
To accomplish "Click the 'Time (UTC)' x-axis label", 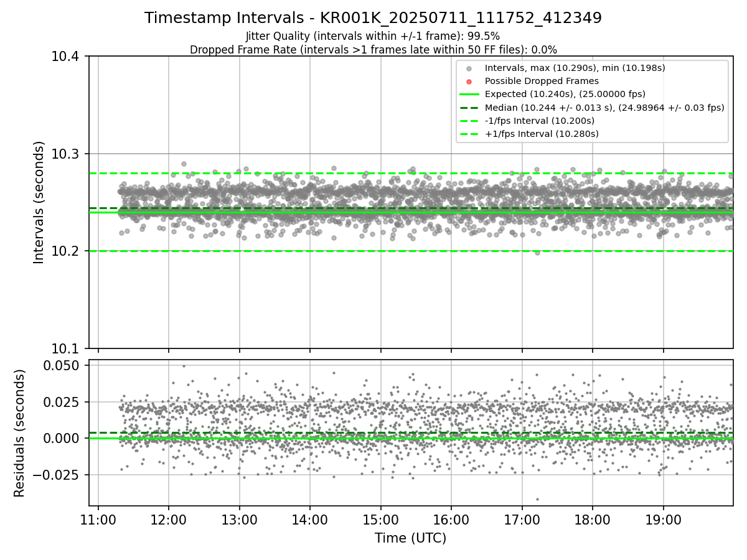I will (x=410, y=538).
